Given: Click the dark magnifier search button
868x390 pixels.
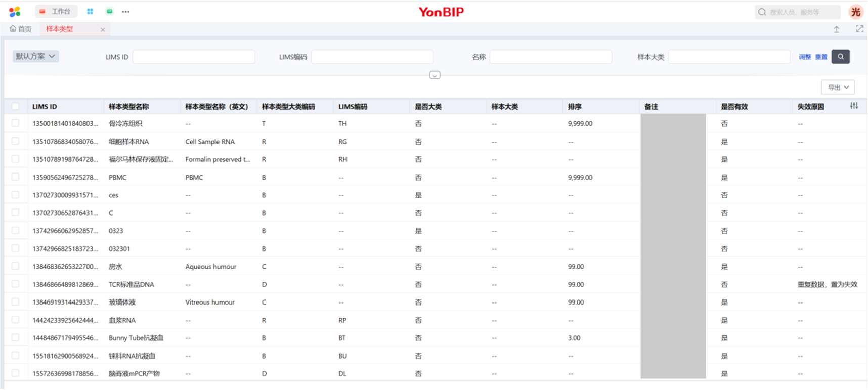Looking at the screenshot, I should coord(840,57).
